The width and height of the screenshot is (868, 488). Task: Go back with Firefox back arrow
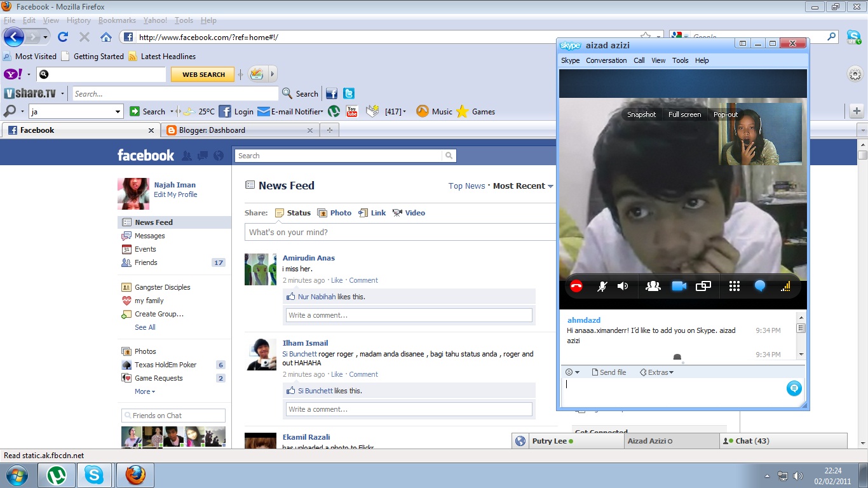(13, 37)
